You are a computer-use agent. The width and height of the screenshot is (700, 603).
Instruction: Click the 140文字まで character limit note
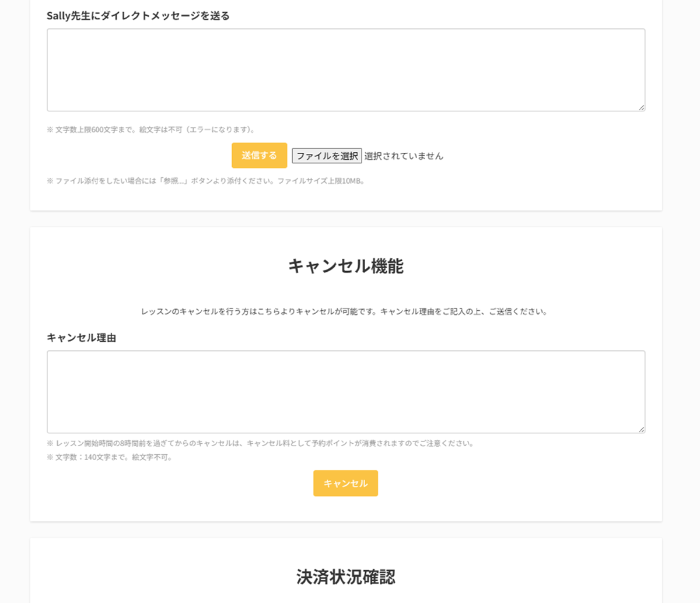pos(109,457)
